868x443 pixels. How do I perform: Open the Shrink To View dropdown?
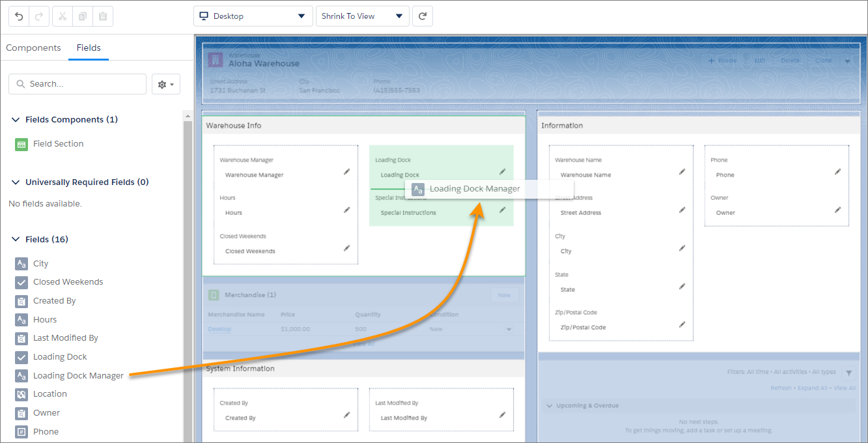[x=362, y=16]
